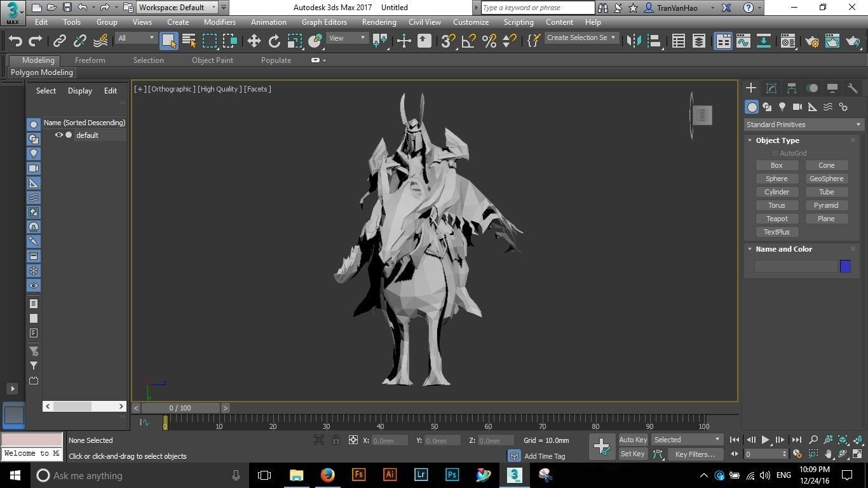Click the Windows Start button
This screenshot has height=488, width=868.
pyautogui.click(x=15, y=475)
